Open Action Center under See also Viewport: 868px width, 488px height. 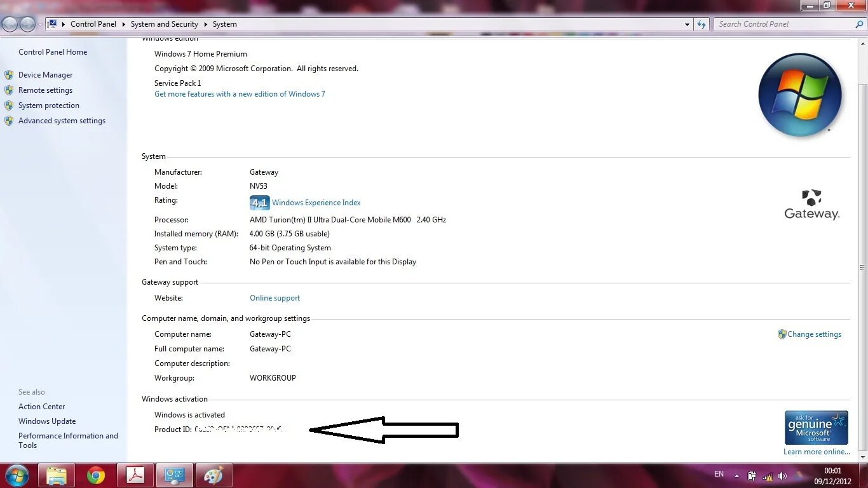pyautogui.click(x=42, y=407)
